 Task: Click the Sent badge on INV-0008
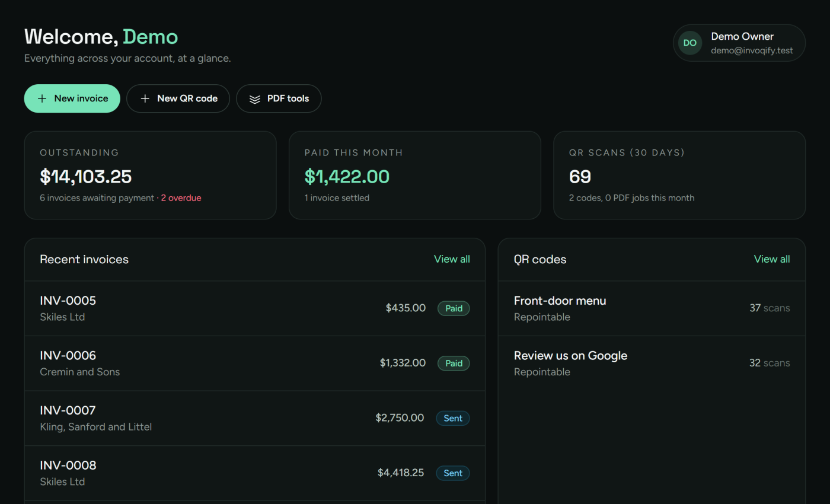click(453, 473)
